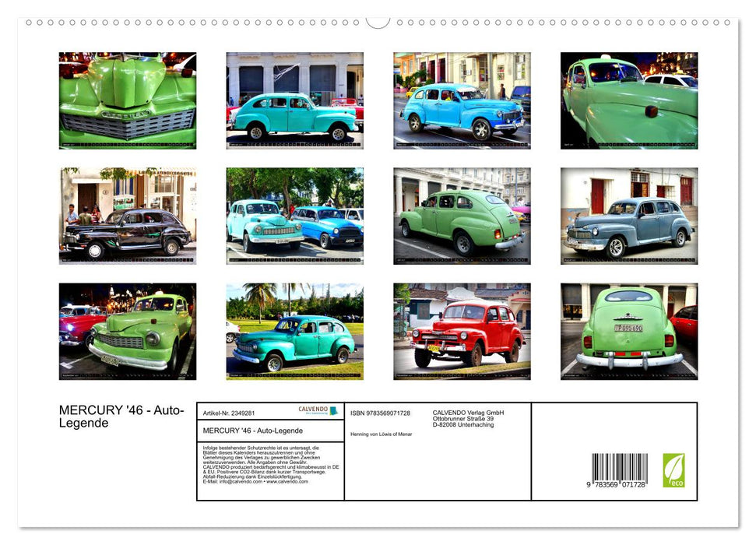This screenshot has width=756, height=545.
Task: Open the photo of two parked blue cars
Action: tap(294, 216)
